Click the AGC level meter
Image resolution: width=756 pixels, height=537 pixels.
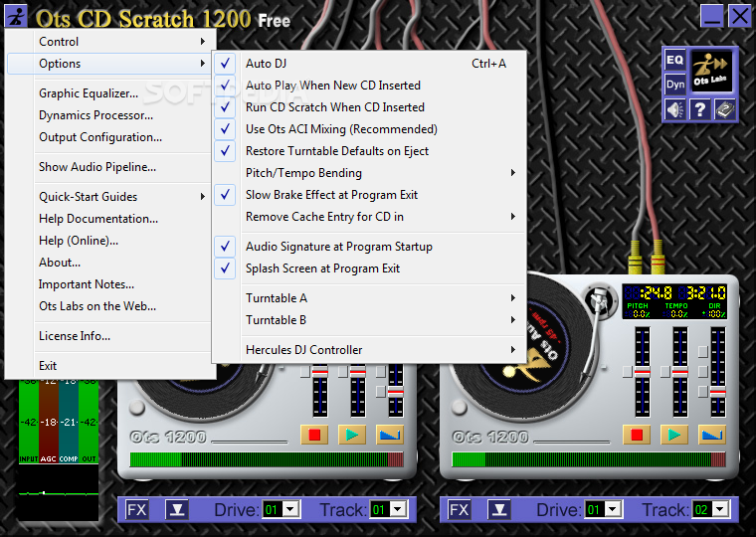(x=48, y=422)
